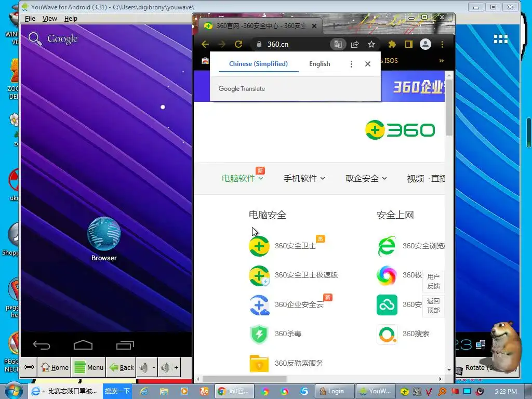
Task: Open the Windows Start button
Action: tap(14, 391)
